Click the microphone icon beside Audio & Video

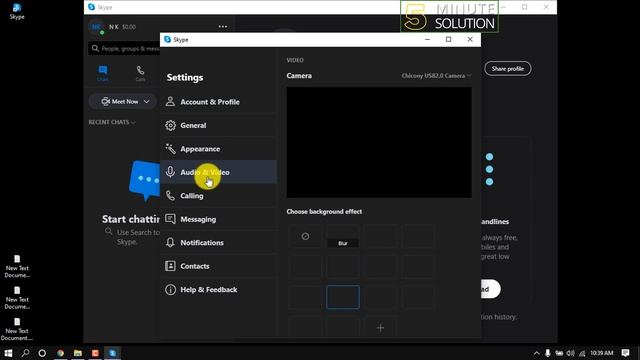coord(170,172)
